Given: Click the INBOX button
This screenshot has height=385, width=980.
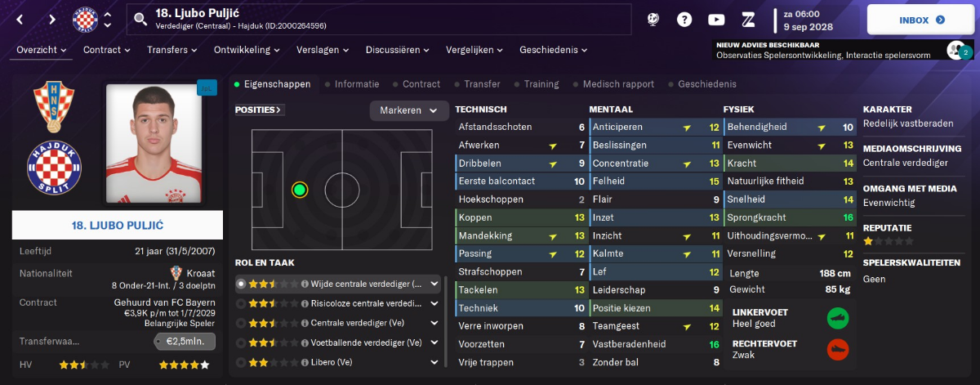Looking at the screenshot, I should coord(920,20).
